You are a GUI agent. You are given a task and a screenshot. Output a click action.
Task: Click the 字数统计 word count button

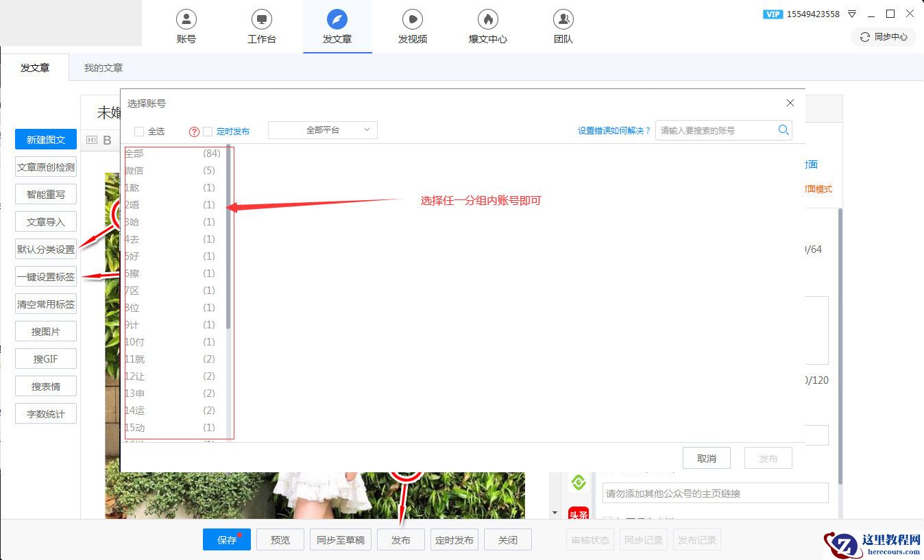[46, 413]
